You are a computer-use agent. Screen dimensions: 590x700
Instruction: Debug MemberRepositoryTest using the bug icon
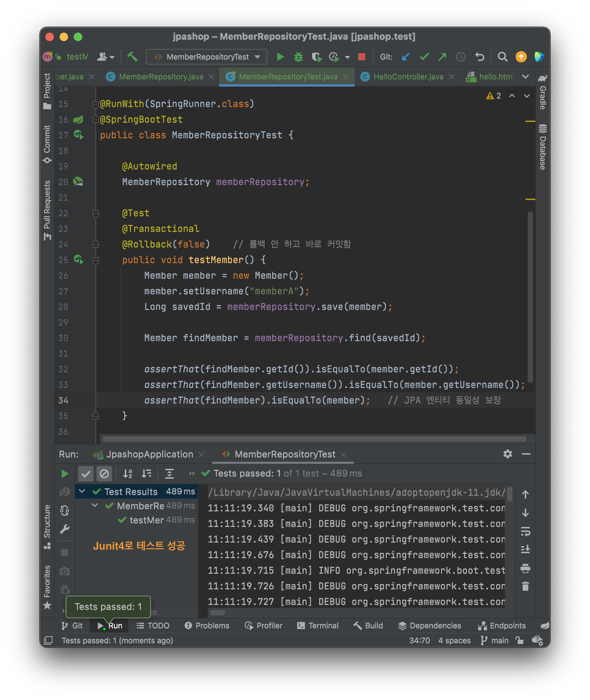point(298,57)
